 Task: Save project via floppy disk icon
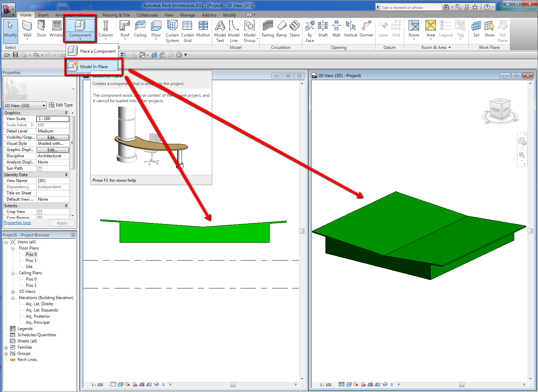15,55
